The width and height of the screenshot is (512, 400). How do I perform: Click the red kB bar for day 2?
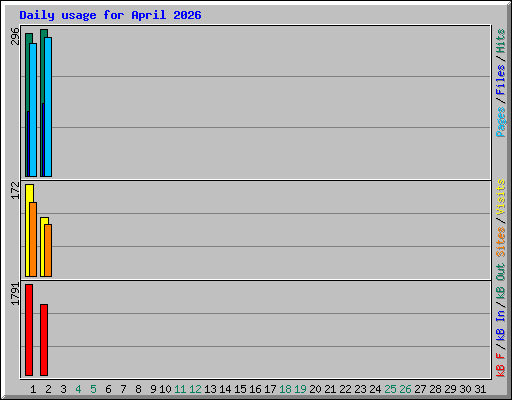tap(44, 340)
